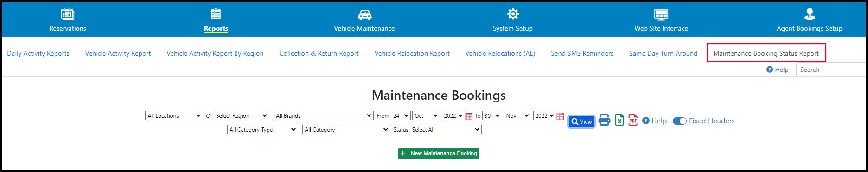
Task: Change the From year 2022 dropdown
Action: [453, 116]
